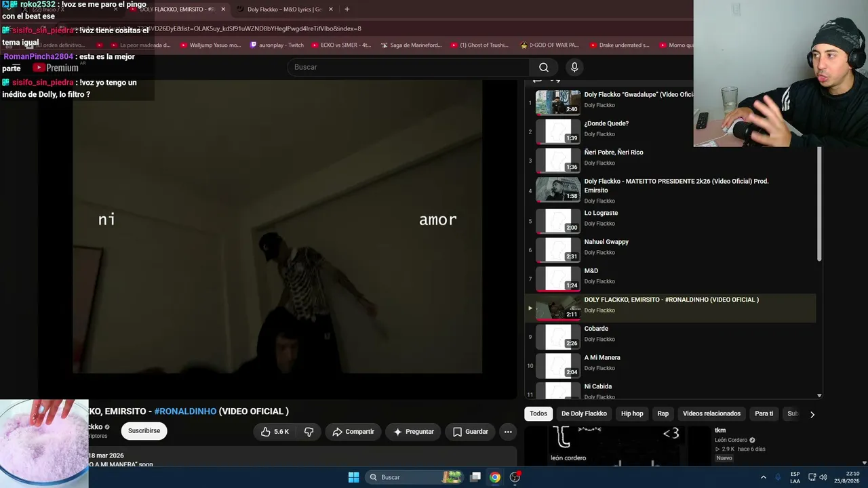The width and height of the screenshot is (868, 488).
Task: Open the more actions three-dot menu
Action: [508, 432]
